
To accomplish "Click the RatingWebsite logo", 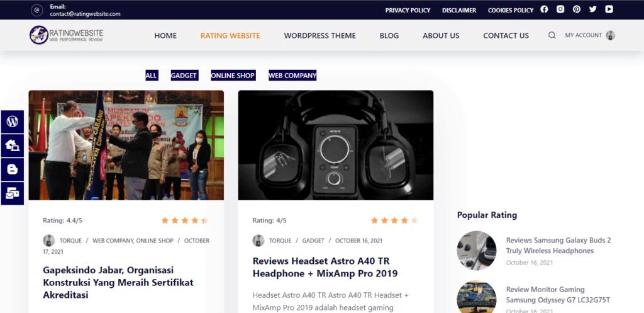I will [x=67, y=35].
